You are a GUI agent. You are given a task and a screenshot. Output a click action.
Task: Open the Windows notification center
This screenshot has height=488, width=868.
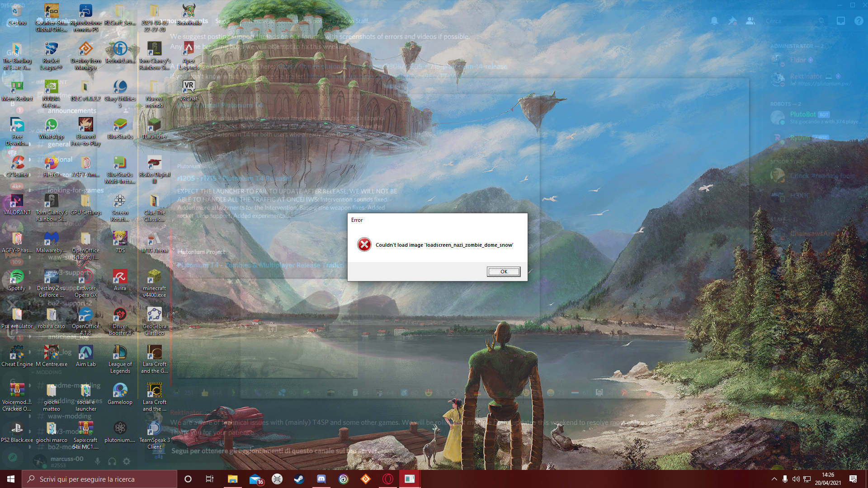[x=853, y=479]
